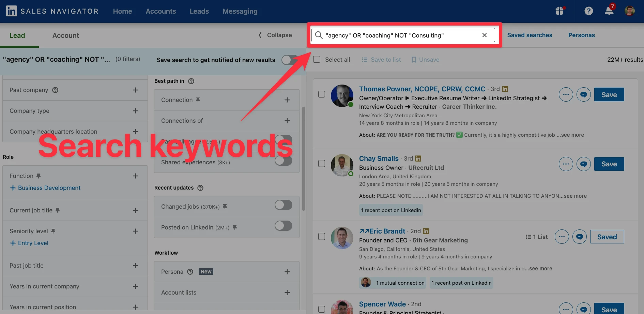Screen dimensions: 644x314
Task: Click the pin beside Changed jobs
Action: click(x=225, y=207)
